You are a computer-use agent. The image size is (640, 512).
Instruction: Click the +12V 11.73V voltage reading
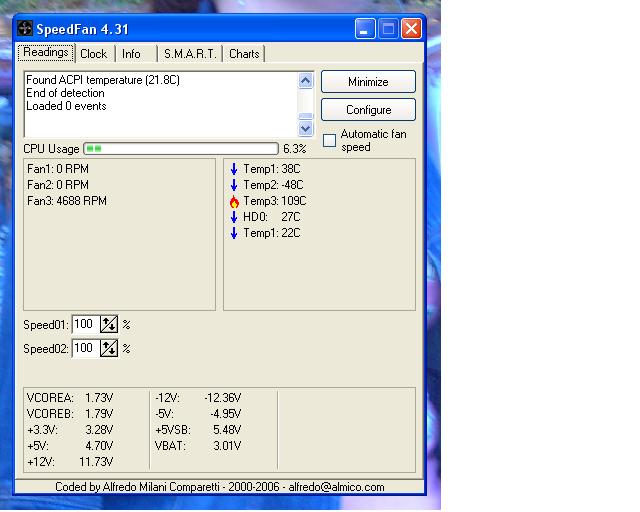tap(70, 462)
